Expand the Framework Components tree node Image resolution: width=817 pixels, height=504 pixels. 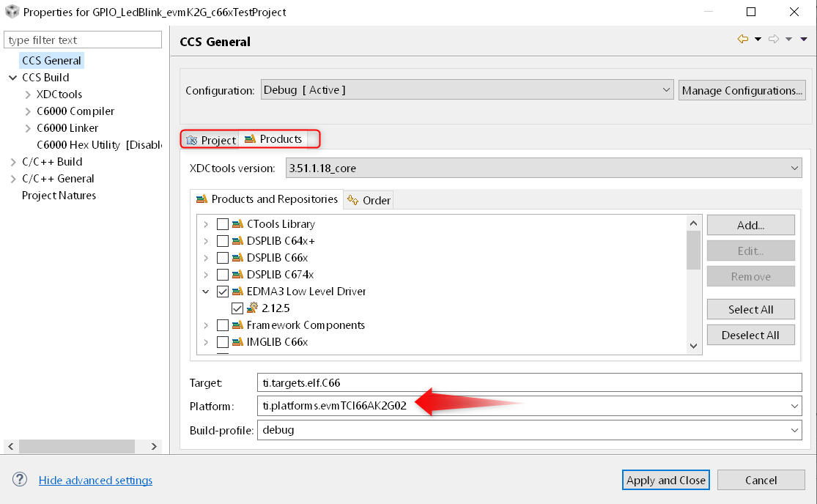[x=206, y=325]
